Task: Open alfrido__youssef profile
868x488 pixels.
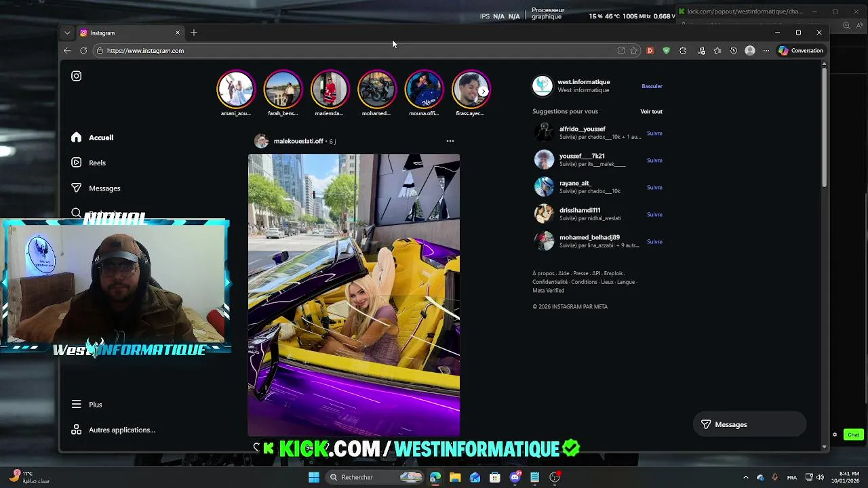Action: pos(582,129)
